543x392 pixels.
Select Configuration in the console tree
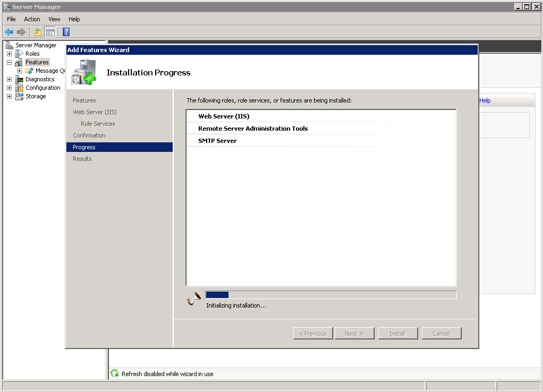coord(43,88)
